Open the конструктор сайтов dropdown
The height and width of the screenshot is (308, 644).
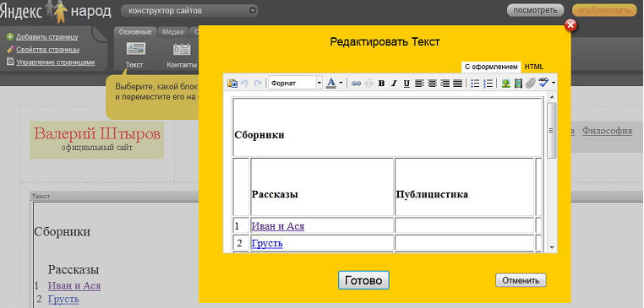click(x=189, y=11)
